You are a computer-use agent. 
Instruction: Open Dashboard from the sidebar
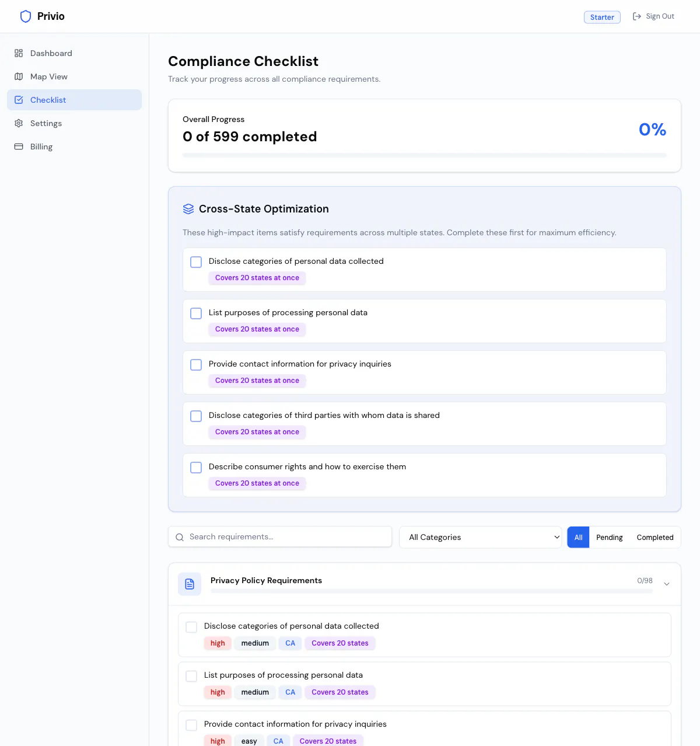[74, 53]
